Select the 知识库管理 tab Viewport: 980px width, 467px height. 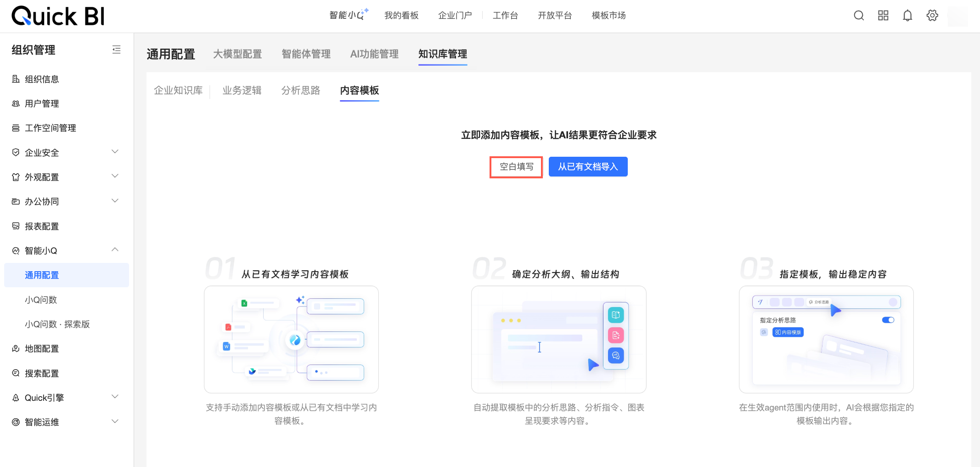point(443,54)
